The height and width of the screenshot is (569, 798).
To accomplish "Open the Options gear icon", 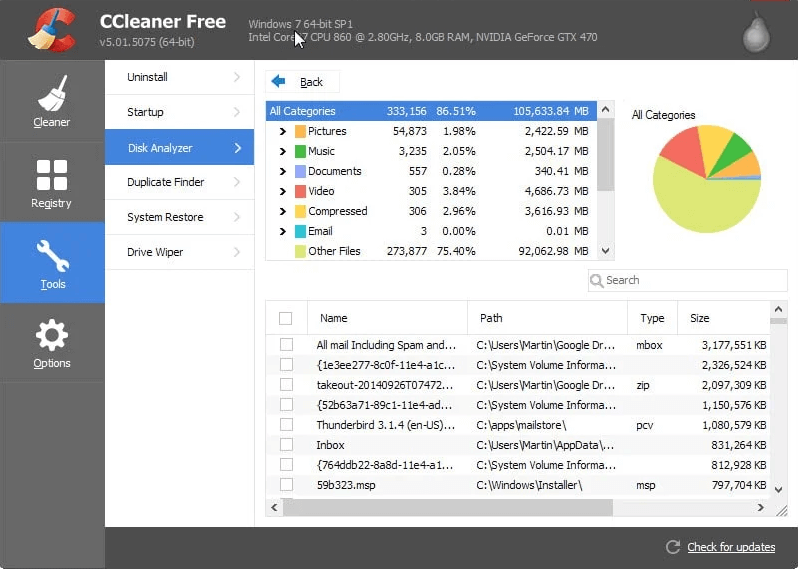I will coord(52,335).
